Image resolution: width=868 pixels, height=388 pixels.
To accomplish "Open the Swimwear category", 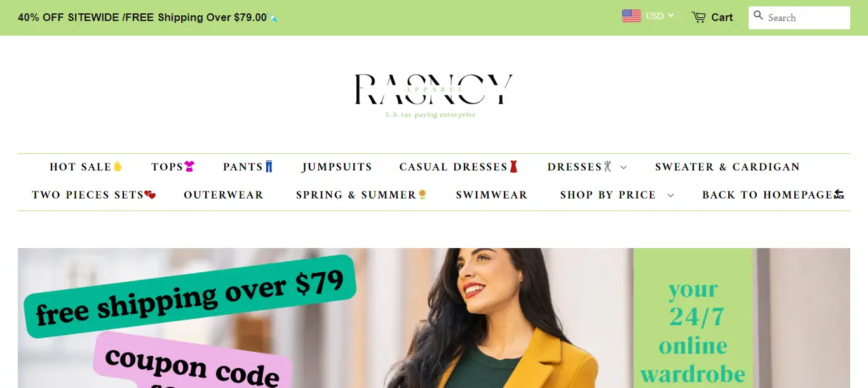I will pyautogui.click(x=492, y=195).
